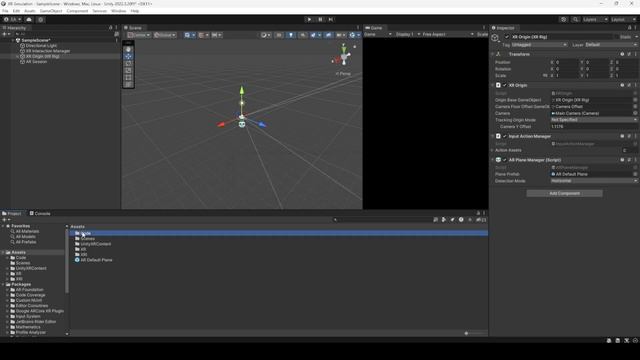Screen dimensions: 640x360
Task: Open Tracking Origin Mode dropdown
Action: (x=594, y=120)
